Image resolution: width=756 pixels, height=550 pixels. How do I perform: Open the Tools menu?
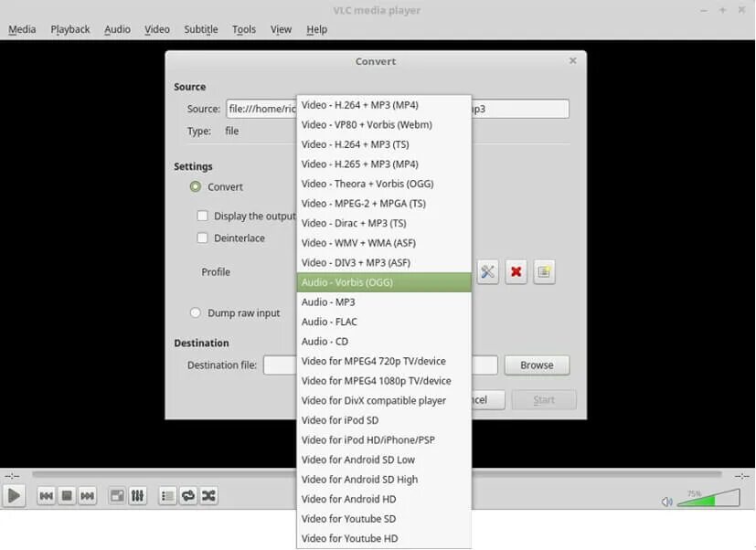click(244, 29)
